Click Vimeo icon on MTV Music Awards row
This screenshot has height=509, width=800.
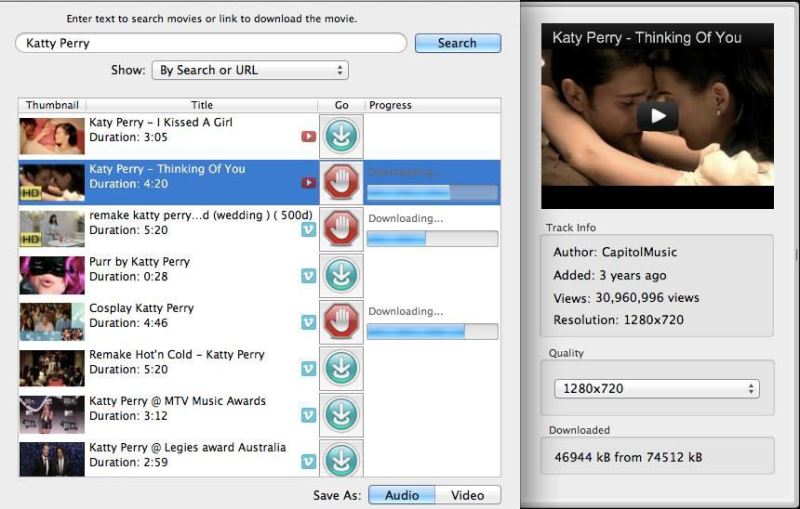point(308,416)
